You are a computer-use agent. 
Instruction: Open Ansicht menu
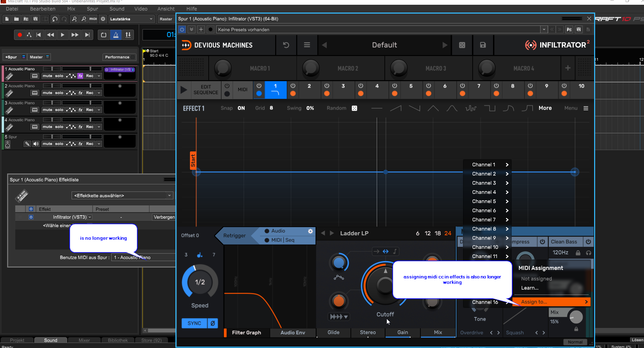pyautogui.click(x=166, y=9)
